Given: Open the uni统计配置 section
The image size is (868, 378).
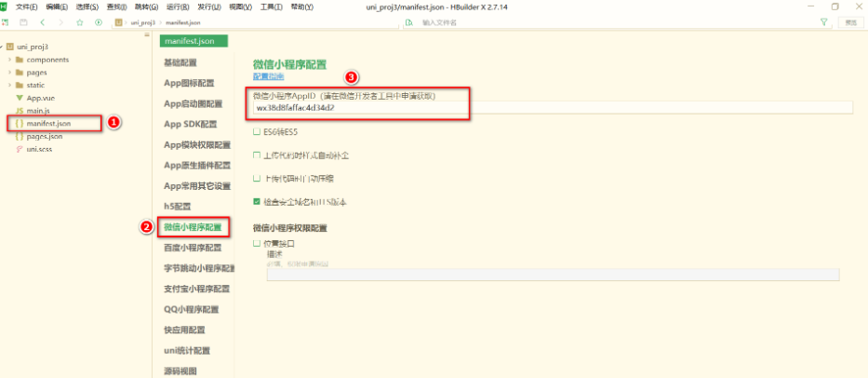Looking at the screenshot, I should pyautogui.click(x=187, y=350).
